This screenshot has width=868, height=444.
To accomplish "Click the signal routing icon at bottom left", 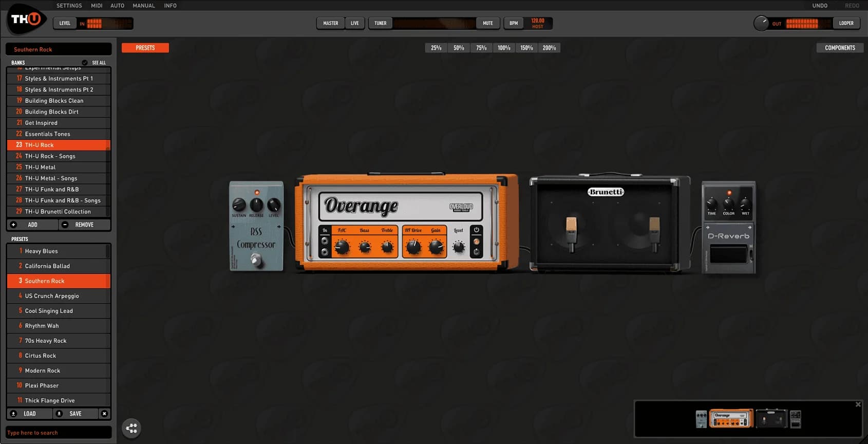I will coord(131,428).
